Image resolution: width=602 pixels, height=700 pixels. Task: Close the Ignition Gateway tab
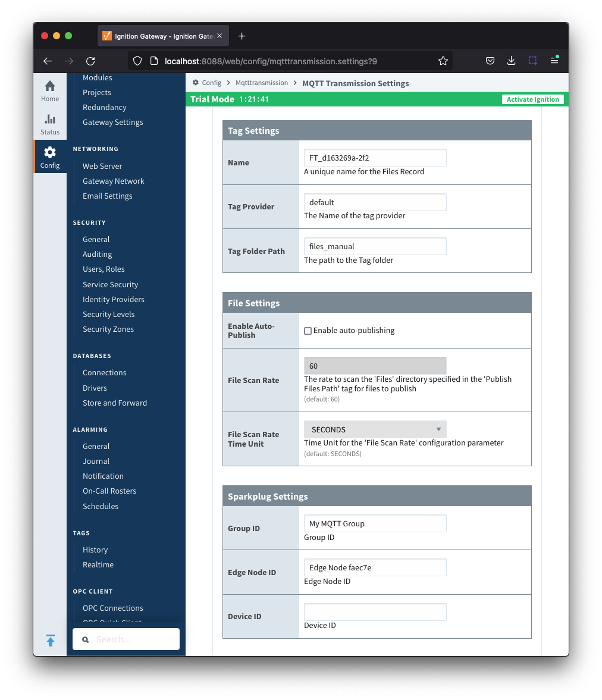[220, 36]
